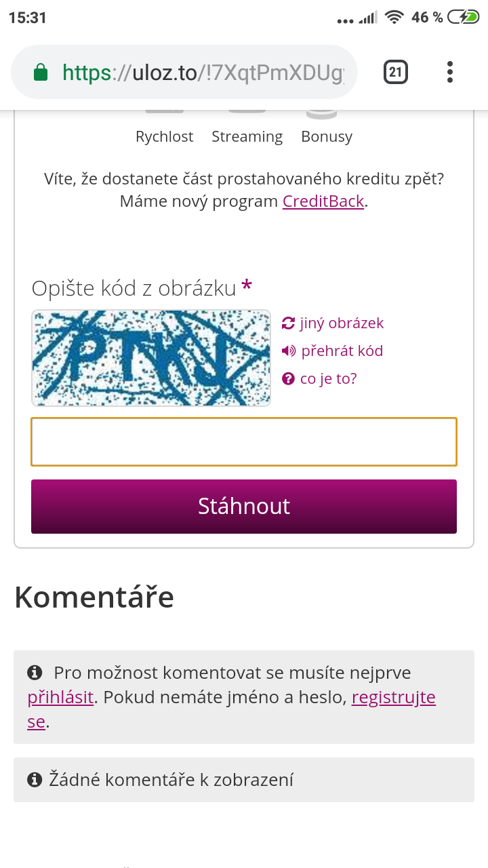Open the CreditBack program link
Image resolution: width=488 pixels, height=868 pixels.
(323, 201)
